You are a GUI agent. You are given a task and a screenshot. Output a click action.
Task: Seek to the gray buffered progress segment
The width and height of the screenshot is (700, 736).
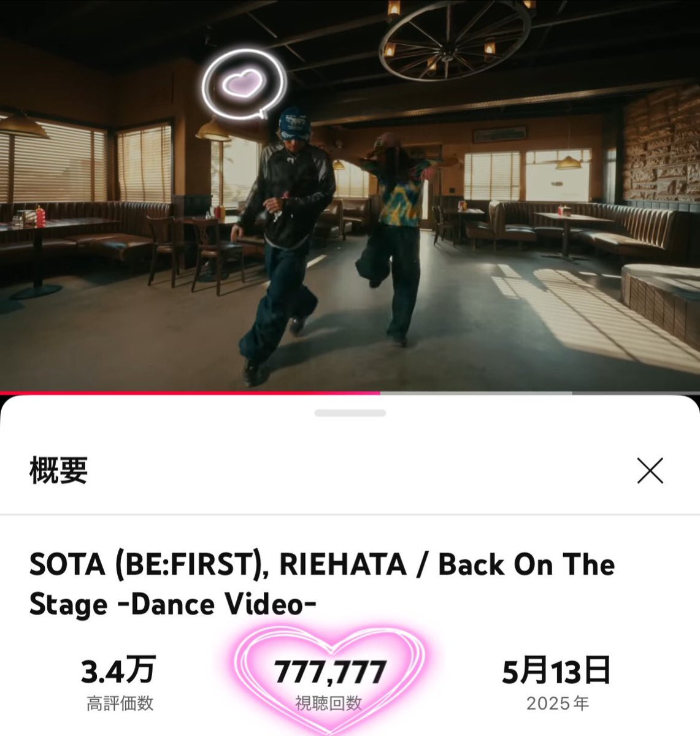tap(476, 393)
